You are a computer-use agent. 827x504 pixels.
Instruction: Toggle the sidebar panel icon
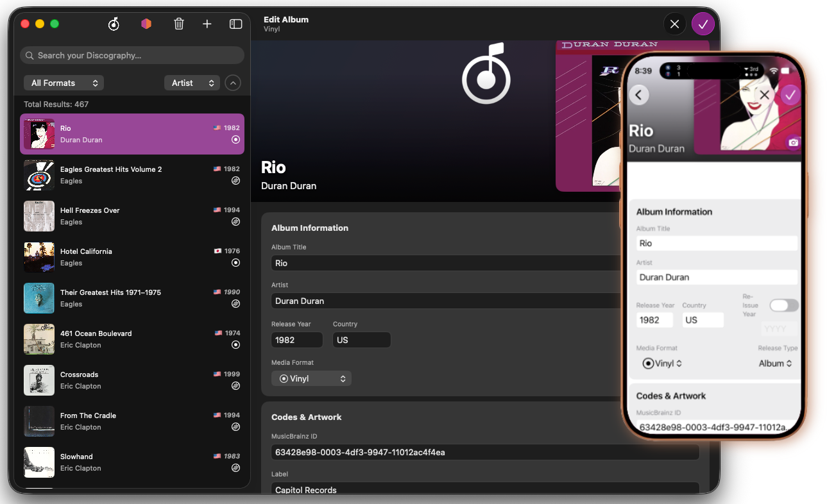(235, 24)
